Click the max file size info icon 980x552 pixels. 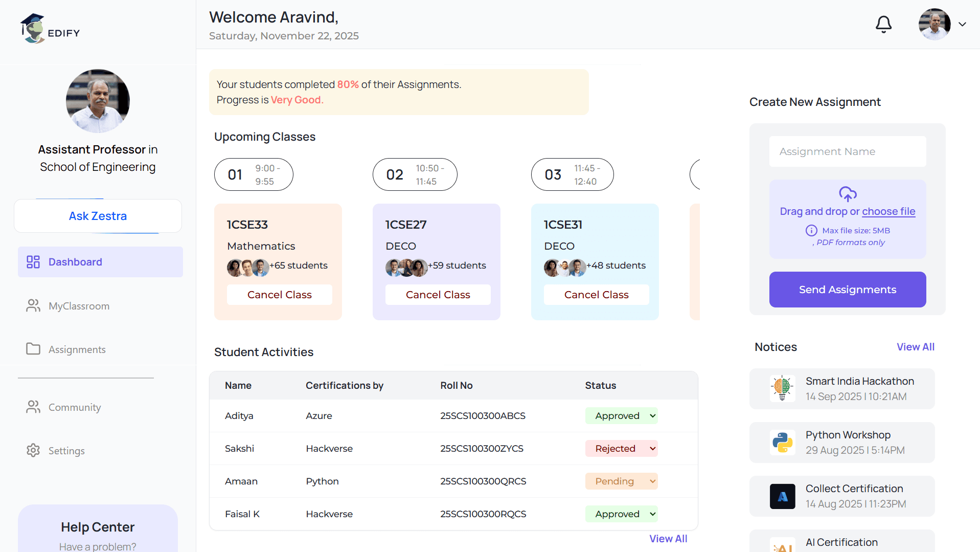[x=811, y=230]
